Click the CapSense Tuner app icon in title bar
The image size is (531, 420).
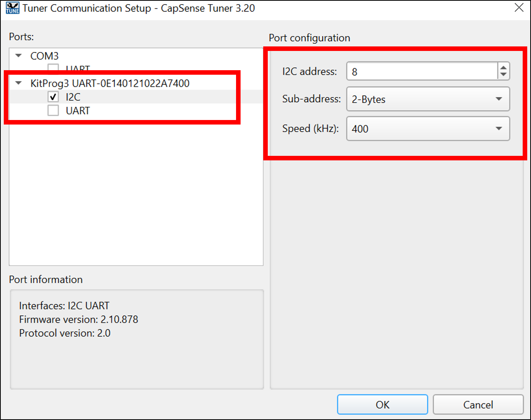click(12, 8)
